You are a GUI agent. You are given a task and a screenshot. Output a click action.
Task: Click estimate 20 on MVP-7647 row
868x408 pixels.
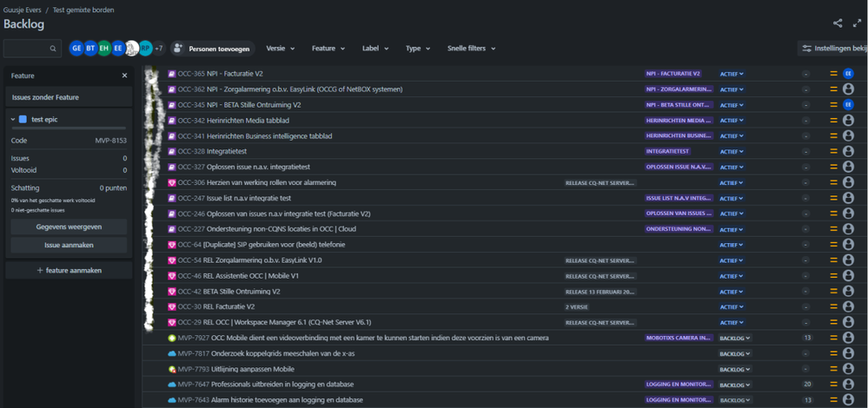(806, 385)
